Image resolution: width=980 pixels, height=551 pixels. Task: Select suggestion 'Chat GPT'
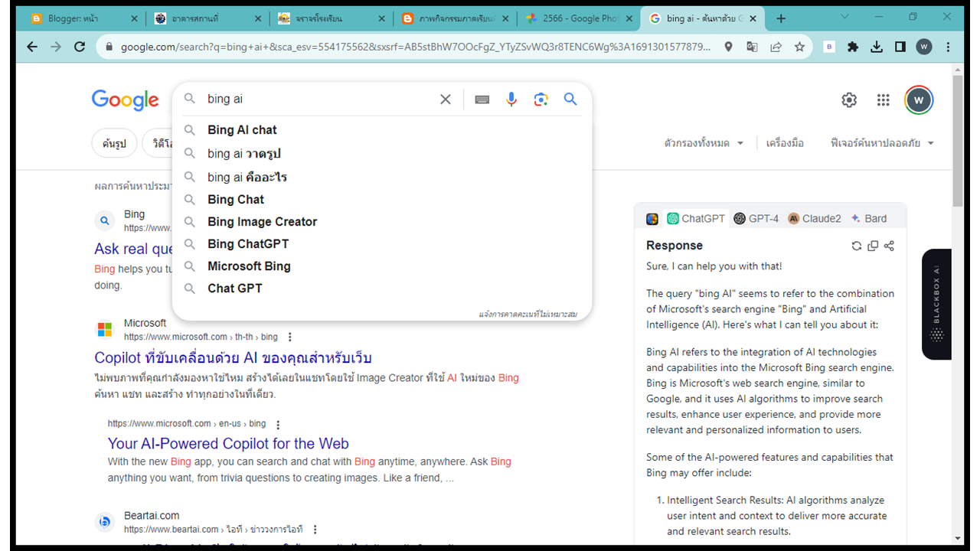[382, 289]
